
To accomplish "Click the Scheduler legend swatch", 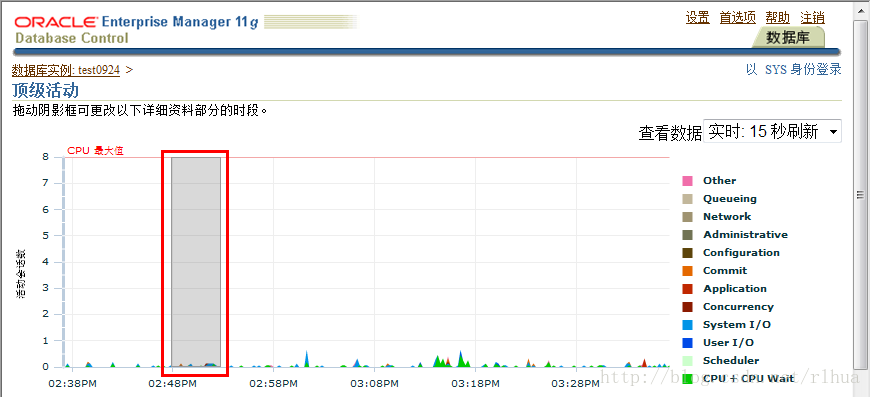I will (x=687, y=361).
